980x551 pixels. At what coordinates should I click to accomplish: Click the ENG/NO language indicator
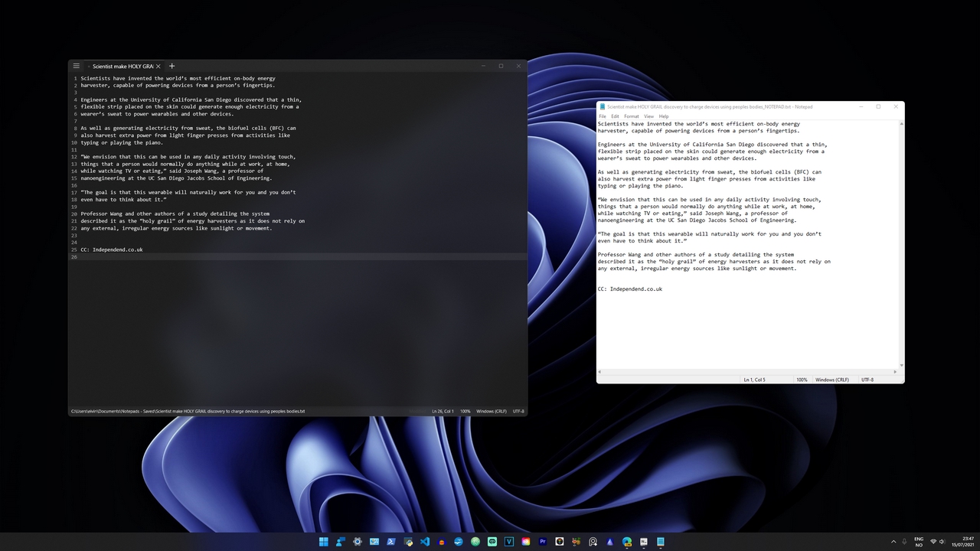coord(918,542)
